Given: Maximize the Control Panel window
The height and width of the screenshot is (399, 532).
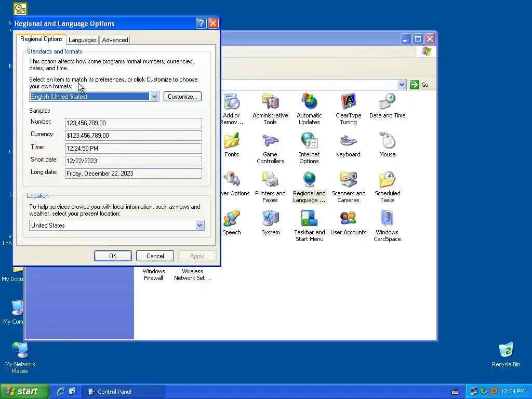Looking at the screenshot, I should click(x=418, y=38).
